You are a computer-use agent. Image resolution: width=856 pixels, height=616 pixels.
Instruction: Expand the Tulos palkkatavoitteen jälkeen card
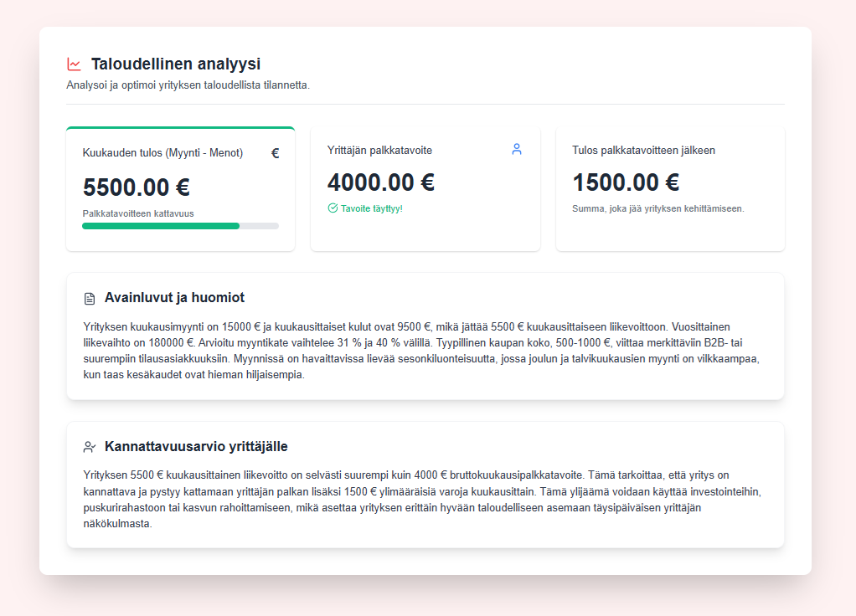(669, 187)
